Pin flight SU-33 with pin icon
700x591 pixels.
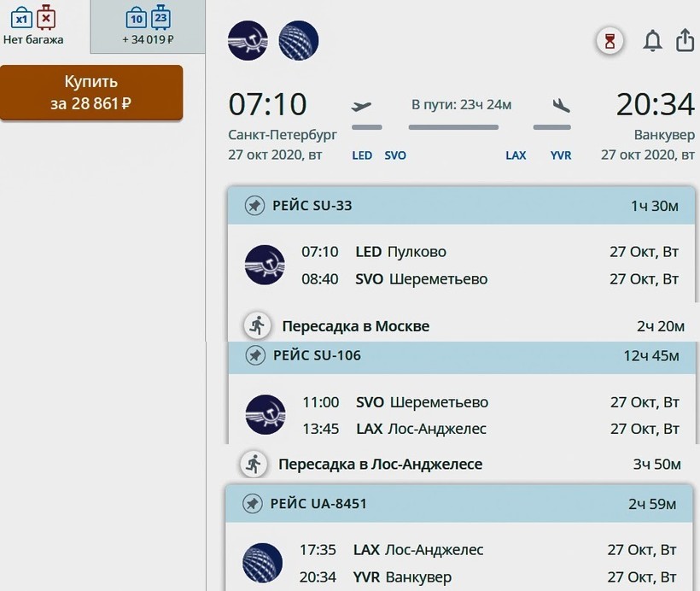254,206
